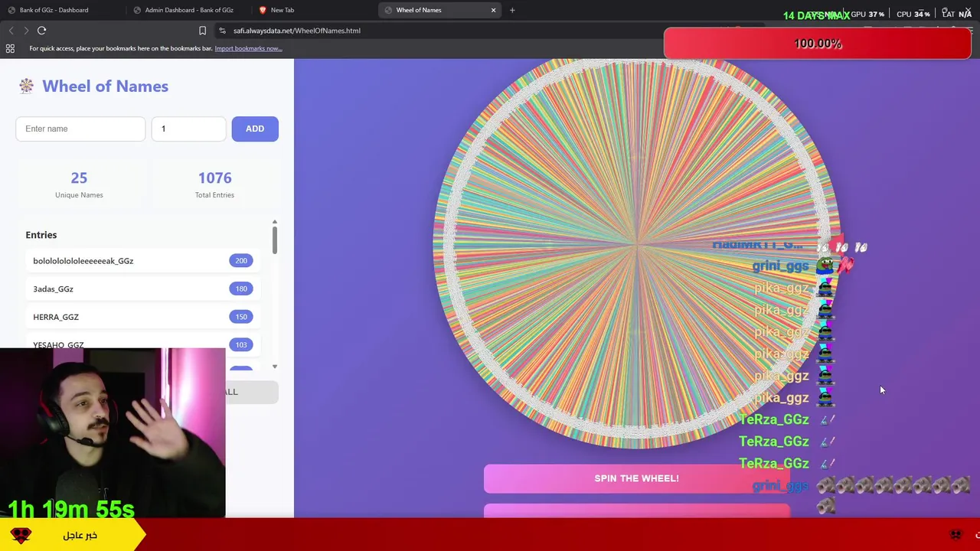Click the breaking news ticker label
Image resolution: width=980 pixels, height=551 pixels.
80,536
